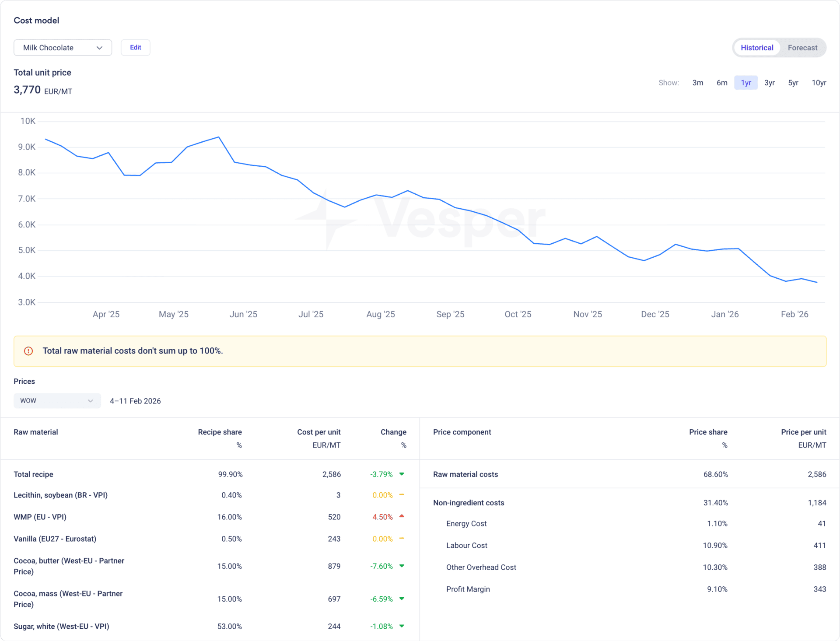
Task: Switch to Forecast view
Action: [802, 48]
